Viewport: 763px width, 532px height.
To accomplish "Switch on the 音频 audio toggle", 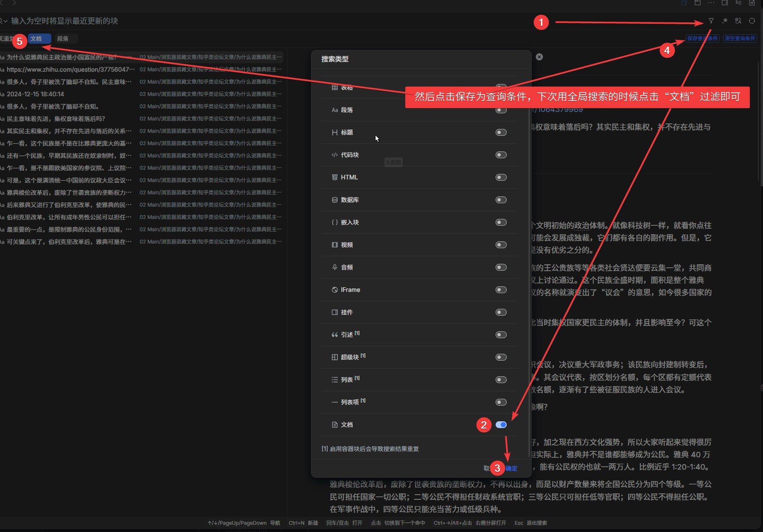I will coord(501,267).
